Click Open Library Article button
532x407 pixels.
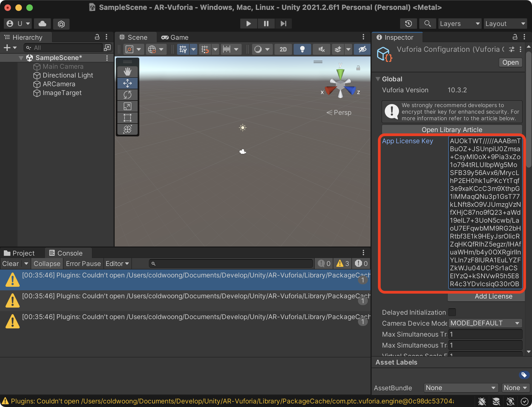[x=452, y=130]
